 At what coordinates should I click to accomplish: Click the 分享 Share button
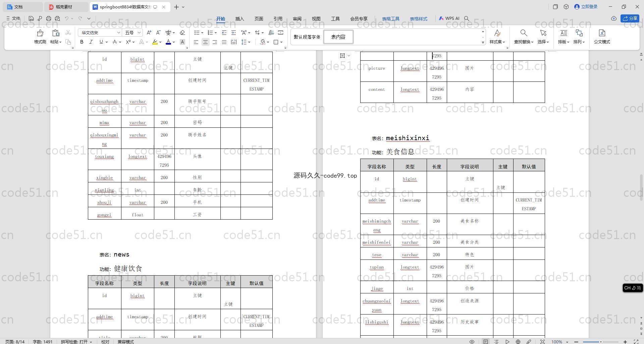(630, 18)
